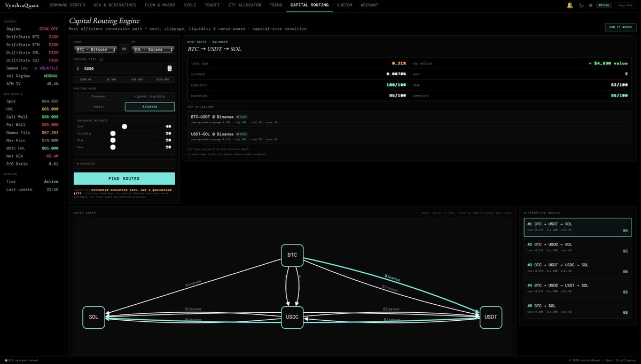Adjust the Risk weight slider
This screenshot has height=364, width=641.
pos(113,140)
